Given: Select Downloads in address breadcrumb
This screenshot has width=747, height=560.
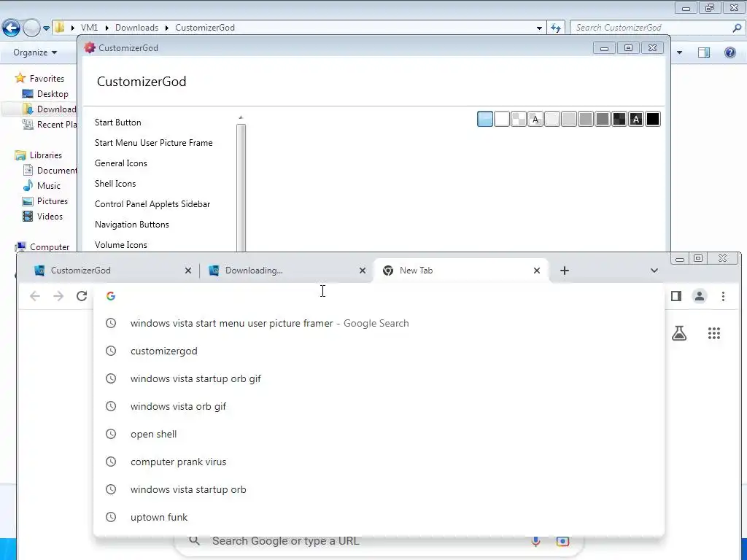Looking at the screenshot, I should pos(136,28).
